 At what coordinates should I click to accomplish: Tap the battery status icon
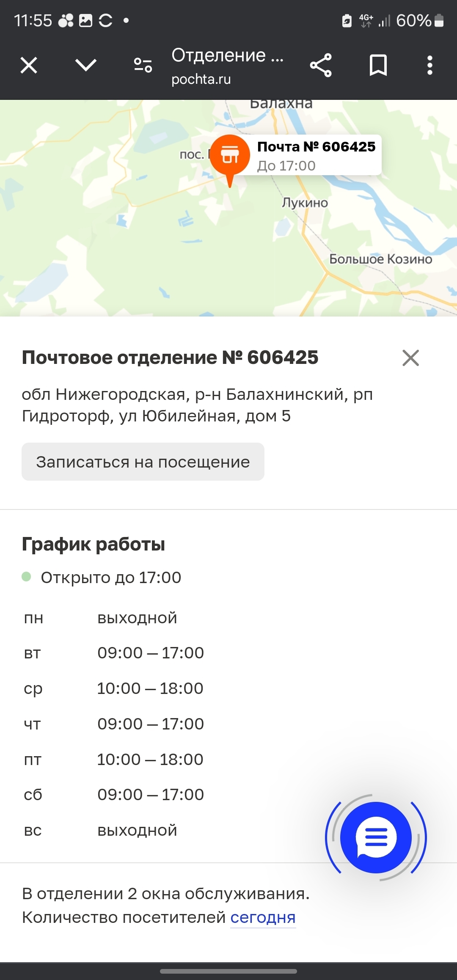[x=439, y=20]
